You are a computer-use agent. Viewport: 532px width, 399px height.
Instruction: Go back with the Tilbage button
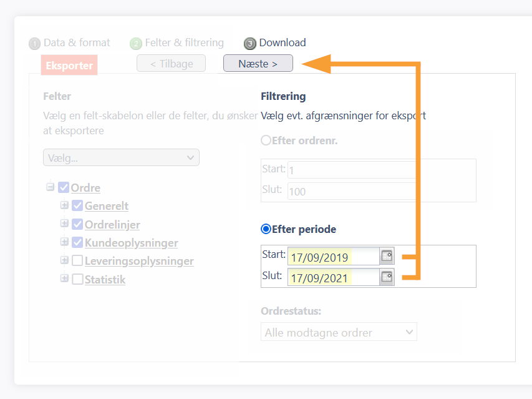(172, 64)
